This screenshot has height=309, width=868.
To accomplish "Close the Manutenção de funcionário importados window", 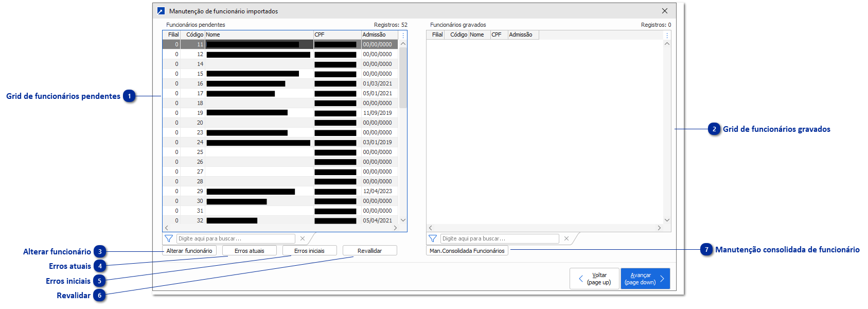I will (665, 11).
